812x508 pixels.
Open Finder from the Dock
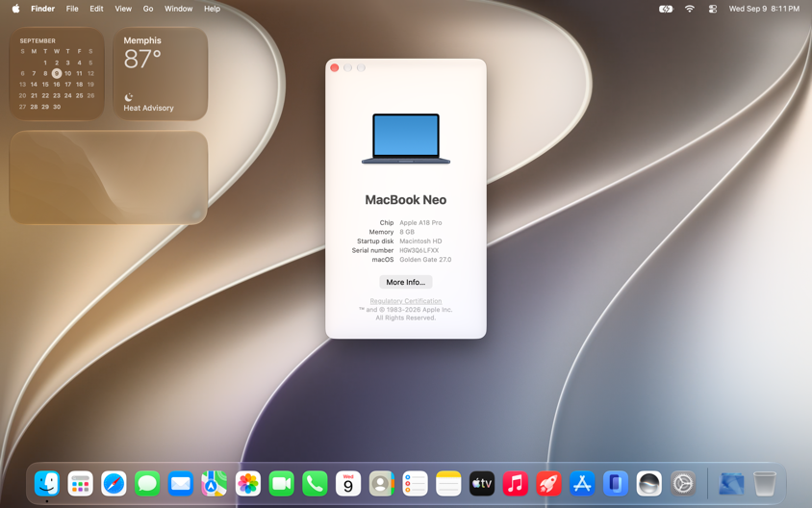point(47,484)
